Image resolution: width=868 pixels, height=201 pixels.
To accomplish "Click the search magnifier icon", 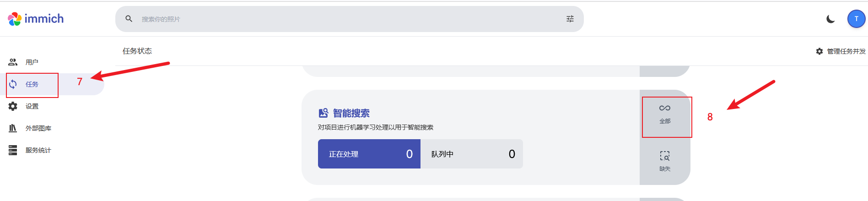I will [129, 19].
